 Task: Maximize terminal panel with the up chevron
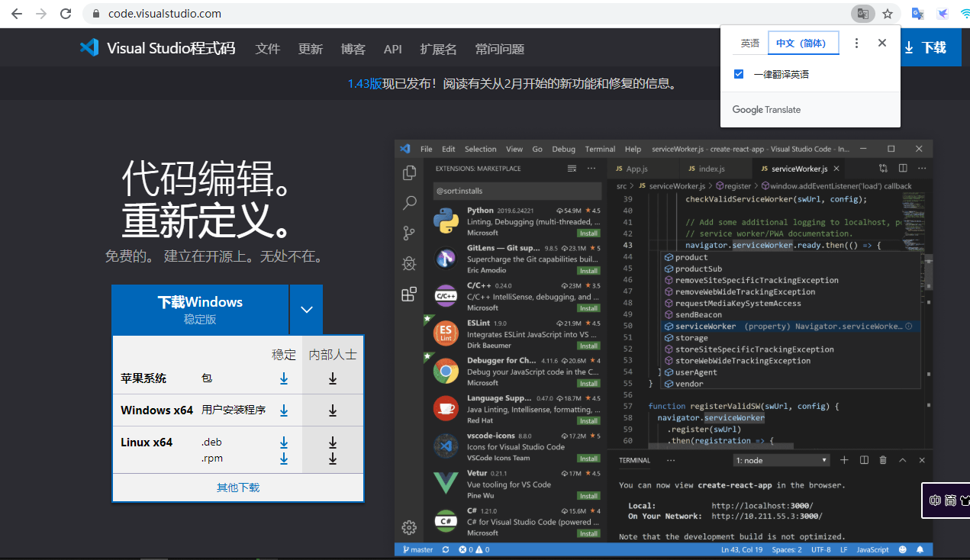coord(903,460)
